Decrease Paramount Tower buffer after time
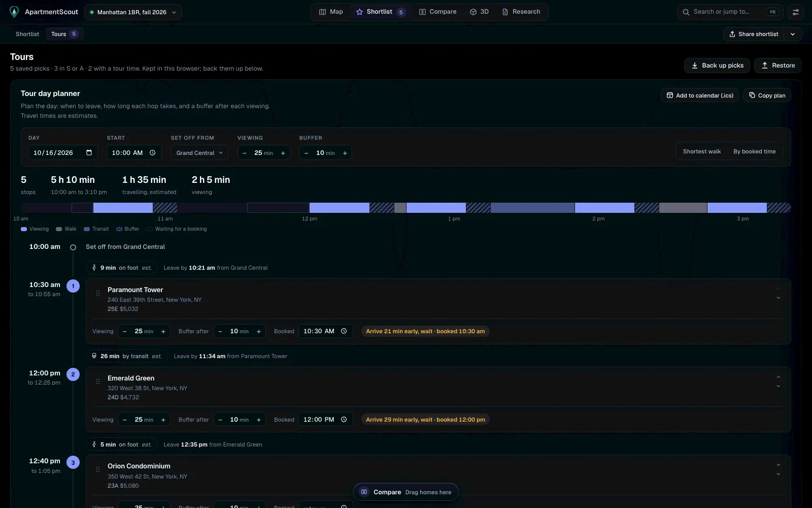 point(220,331)
